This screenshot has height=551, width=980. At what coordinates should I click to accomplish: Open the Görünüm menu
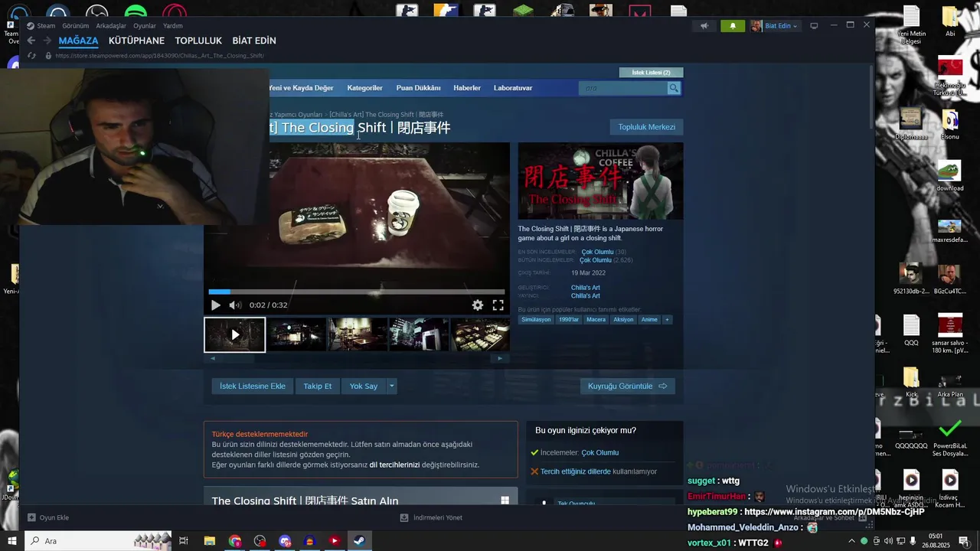[x=76, y=26]
